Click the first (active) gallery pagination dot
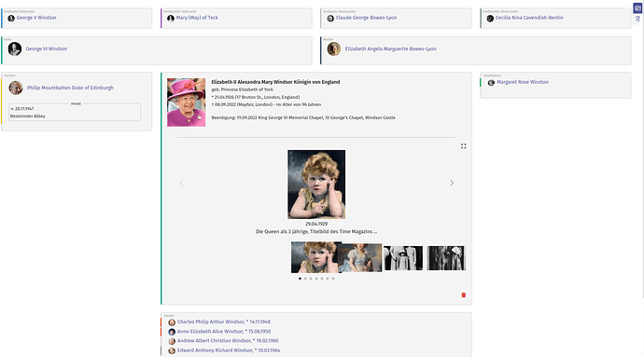 tap(300, 279)
